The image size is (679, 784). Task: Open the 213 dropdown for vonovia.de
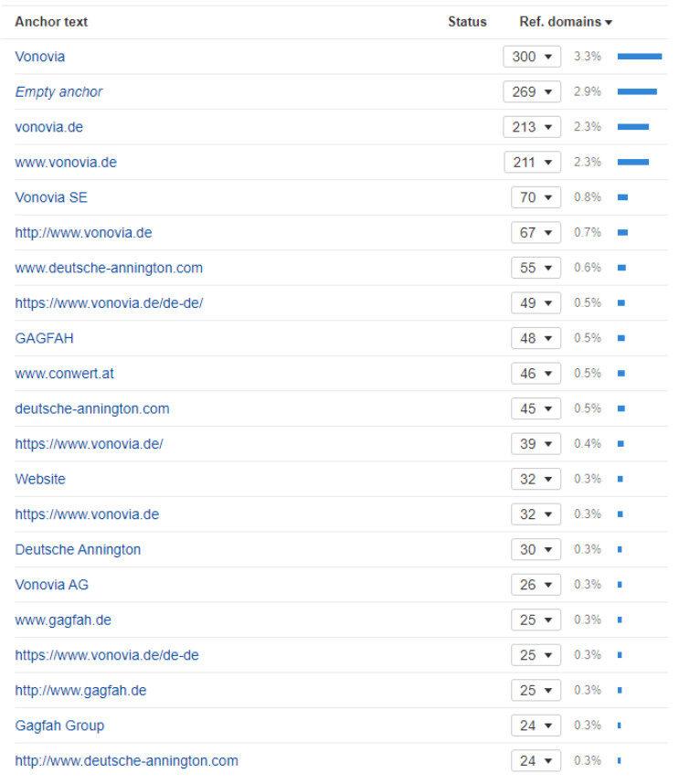point(532,127)
